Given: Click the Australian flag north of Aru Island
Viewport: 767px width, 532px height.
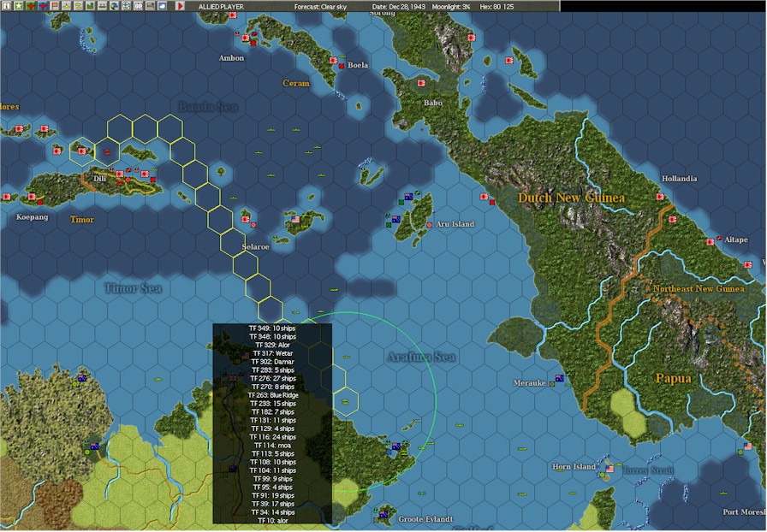Looking at the screenshot, I should [408, 197].
